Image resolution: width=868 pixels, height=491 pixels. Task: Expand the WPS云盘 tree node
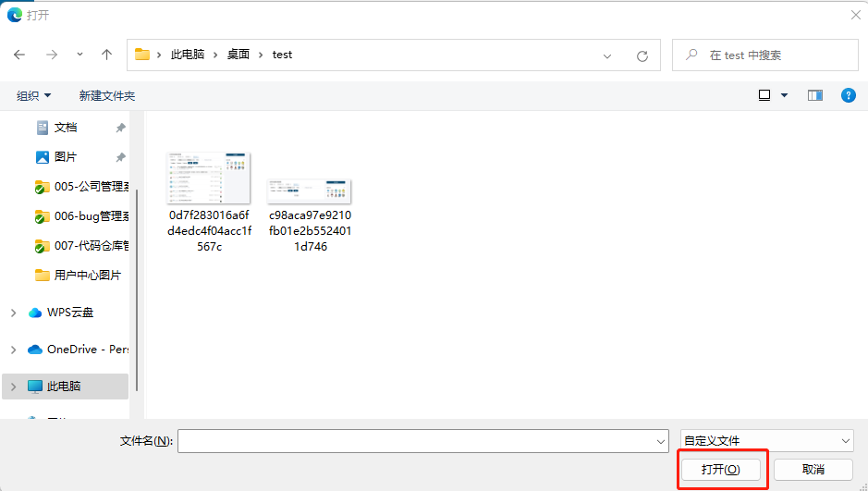point(13,313)
